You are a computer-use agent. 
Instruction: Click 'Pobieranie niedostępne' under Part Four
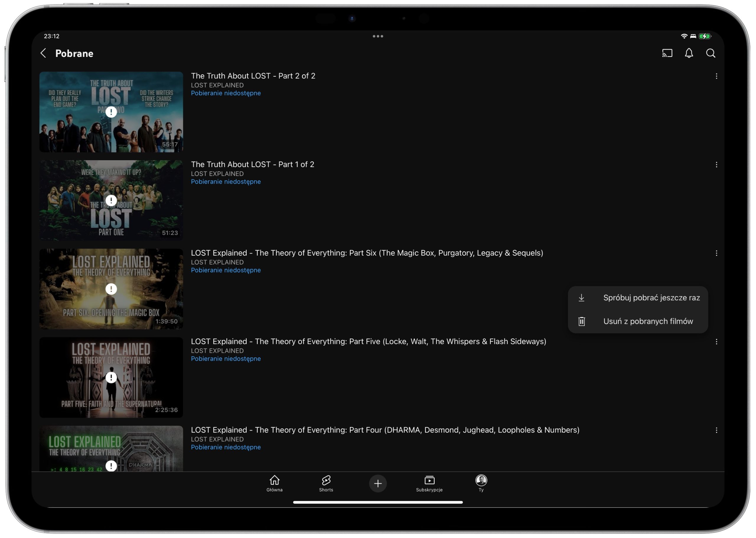tap(226, 447)
